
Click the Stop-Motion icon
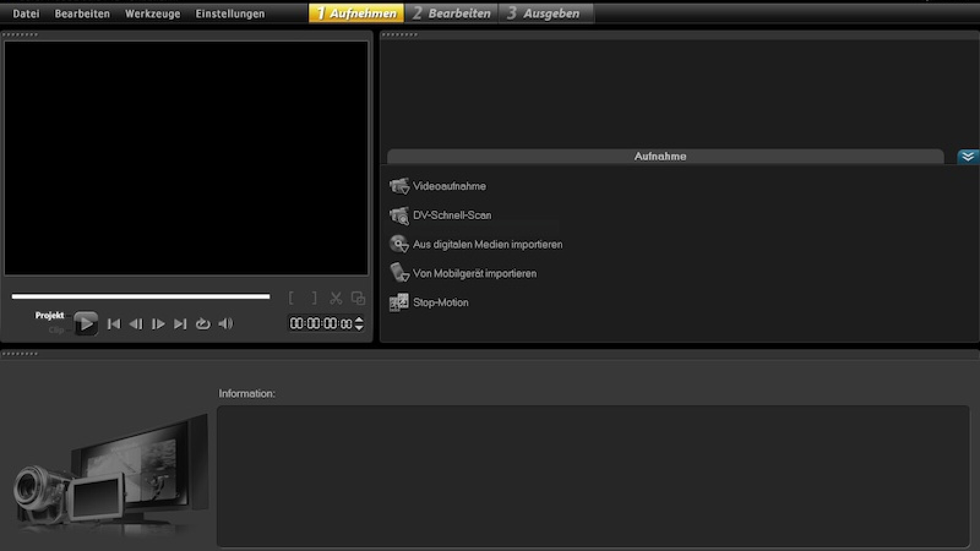pos(399,302)
